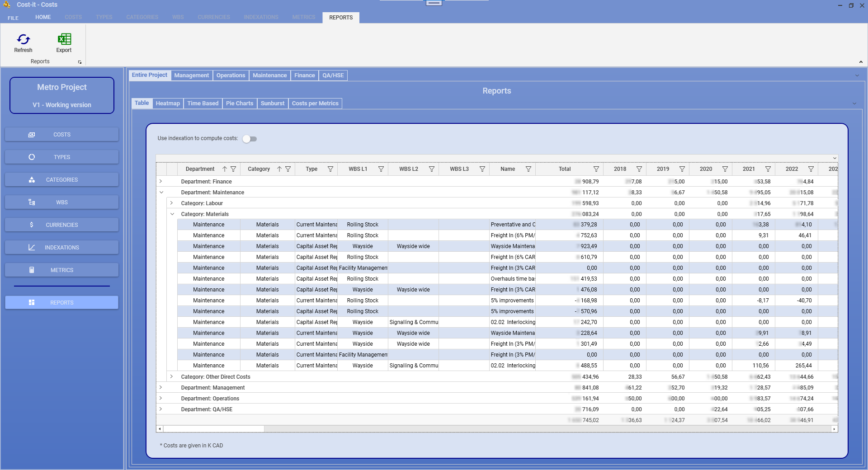Expand the Category: Labour group

click(x=171, y=203)
